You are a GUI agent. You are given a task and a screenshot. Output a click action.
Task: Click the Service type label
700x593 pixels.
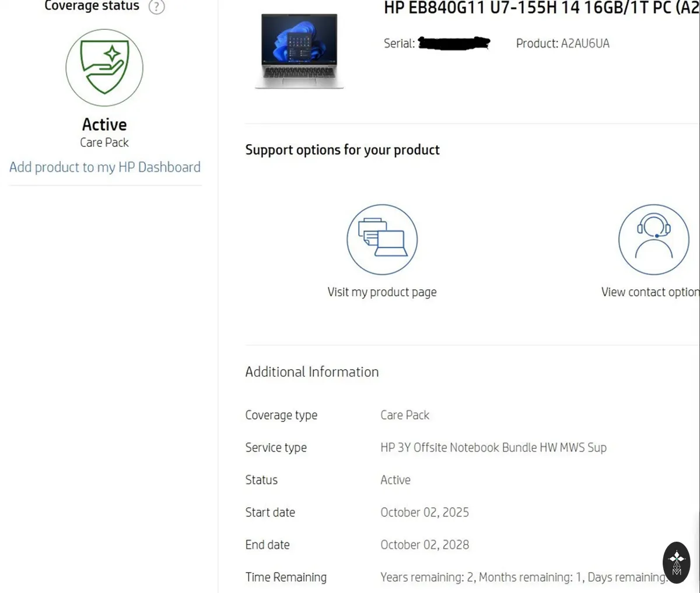[276, 448]
